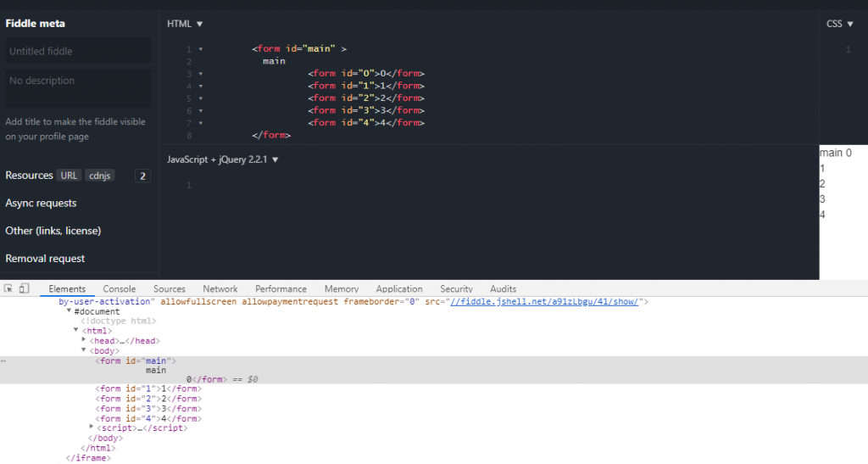
Task: Open Other (links, license) section
Action: pyautogui.click(x=53, y=231)
